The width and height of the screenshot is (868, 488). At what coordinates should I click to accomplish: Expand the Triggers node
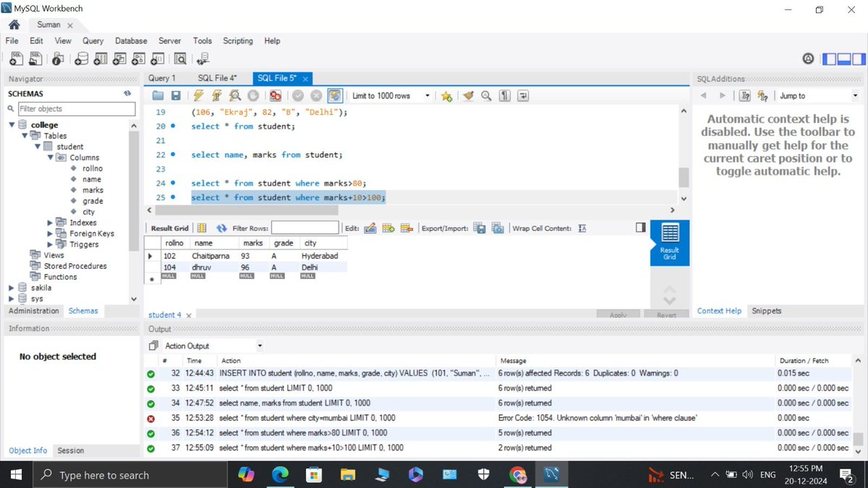[50, 244]
